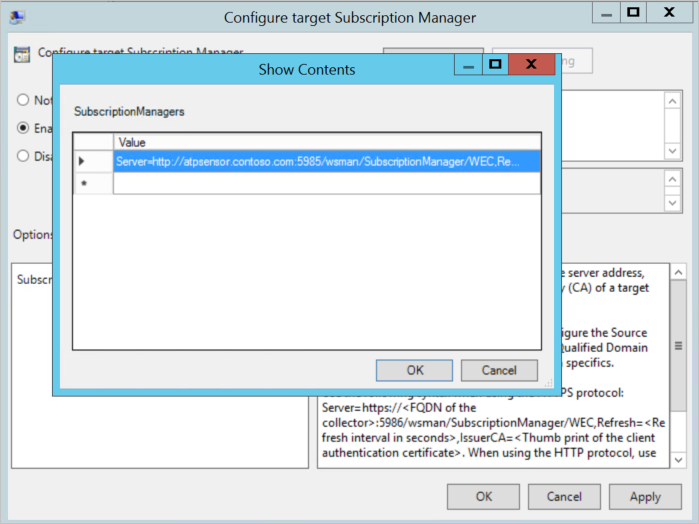
Task: Click OK in the Show Contents dialog
Action: [414, 370]
